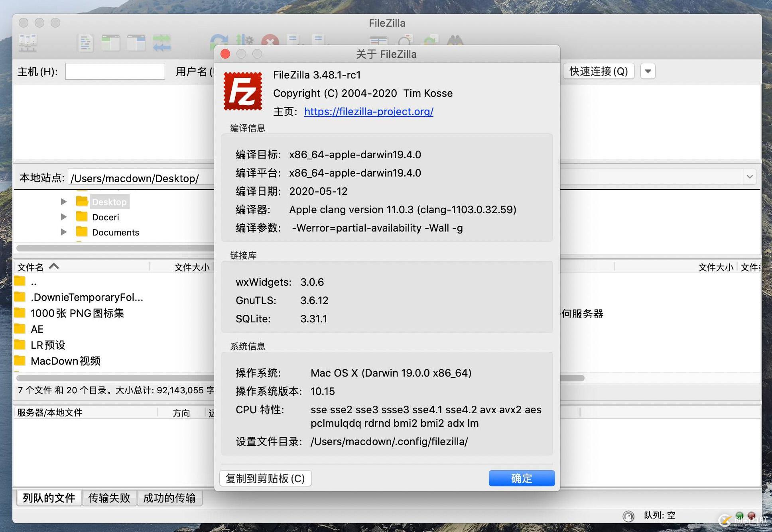The height and width of the screenshot is (532, 772).
Task: Switch to 成功的传输 tab
Action: click(169, 498)
